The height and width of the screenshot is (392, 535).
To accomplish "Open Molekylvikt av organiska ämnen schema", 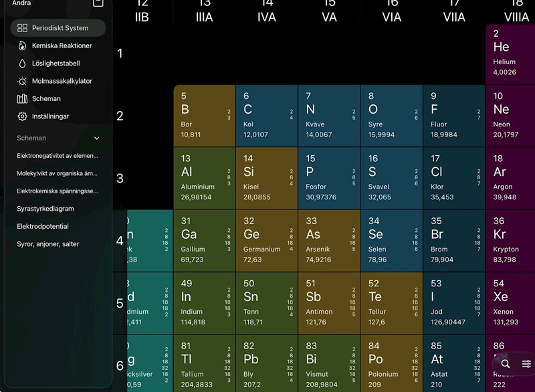I will pos(58,173).
